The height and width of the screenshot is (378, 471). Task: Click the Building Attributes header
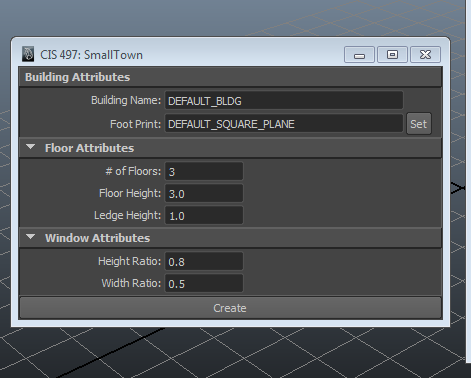(x=231, y=77)
